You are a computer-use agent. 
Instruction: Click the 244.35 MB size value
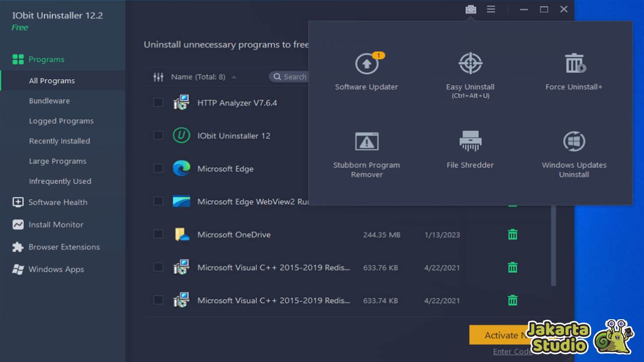pyautogui.click(x=382, y=235)
